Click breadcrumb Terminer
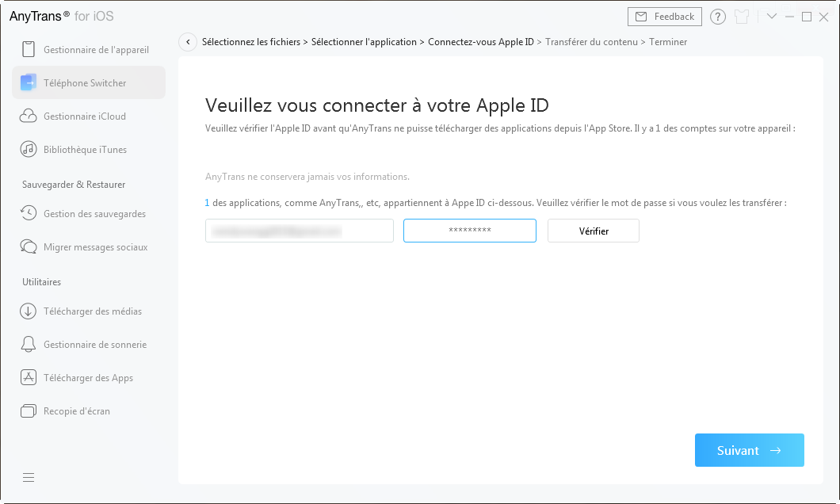The image size is (840, 504). pyautogui.click(x=668, y=42)
